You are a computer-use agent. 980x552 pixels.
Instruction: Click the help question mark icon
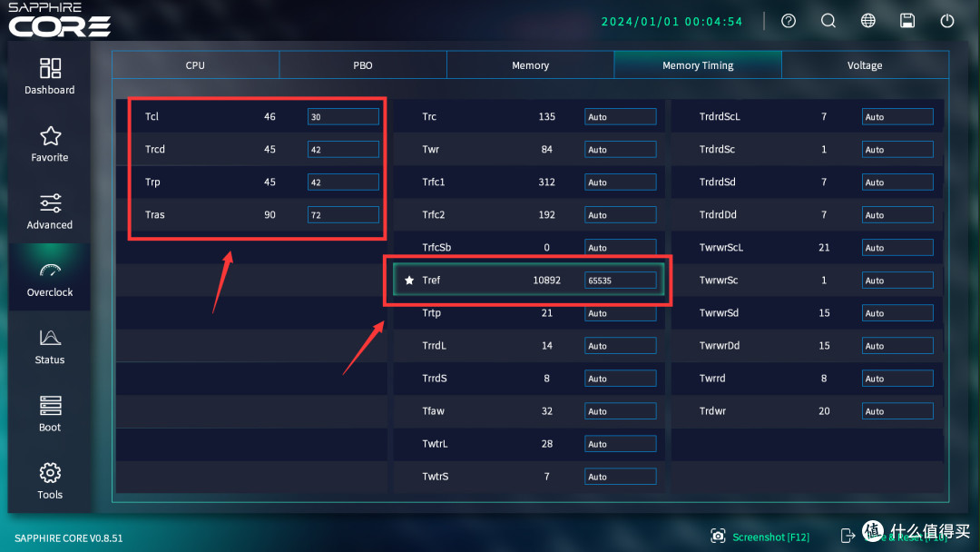click(x=789, y=21)
